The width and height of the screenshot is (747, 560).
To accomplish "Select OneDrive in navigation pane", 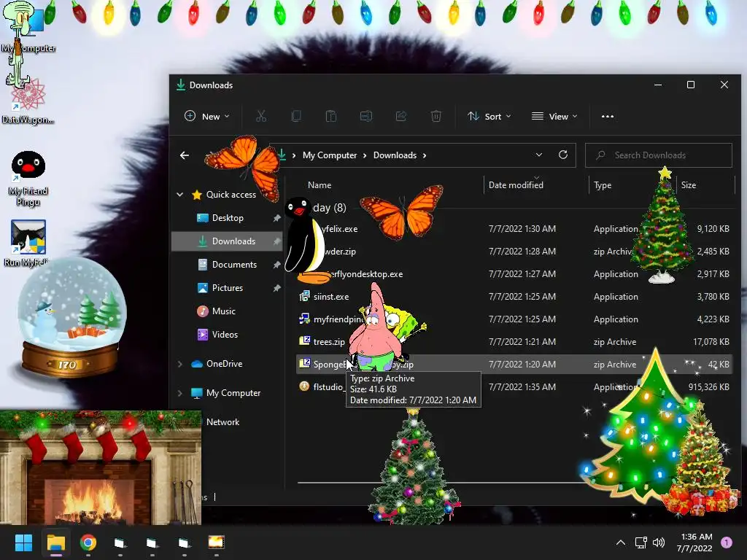I will [x=224, y=364].
